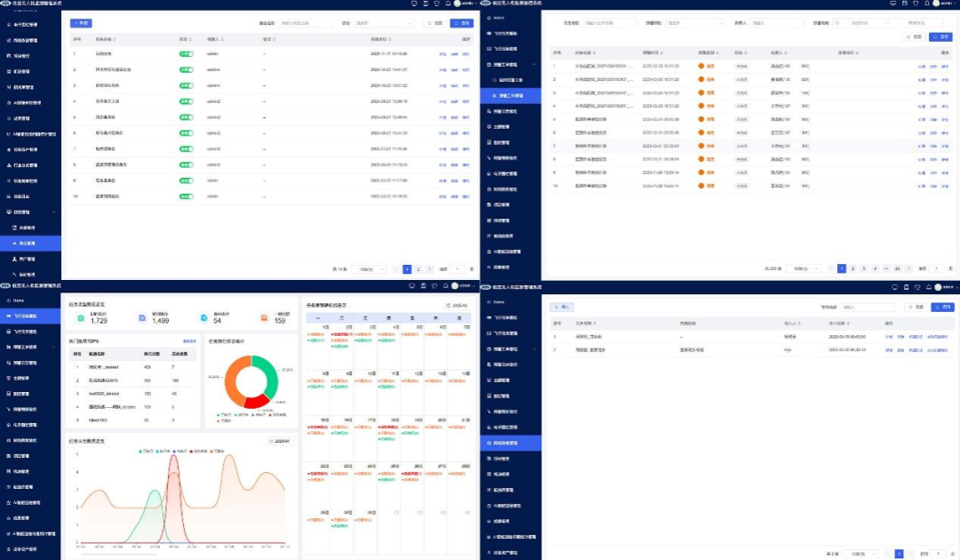Open 用户管理 from the sidebar submenu
This screenshot has width=960, height=560.
tap(27, 259)
